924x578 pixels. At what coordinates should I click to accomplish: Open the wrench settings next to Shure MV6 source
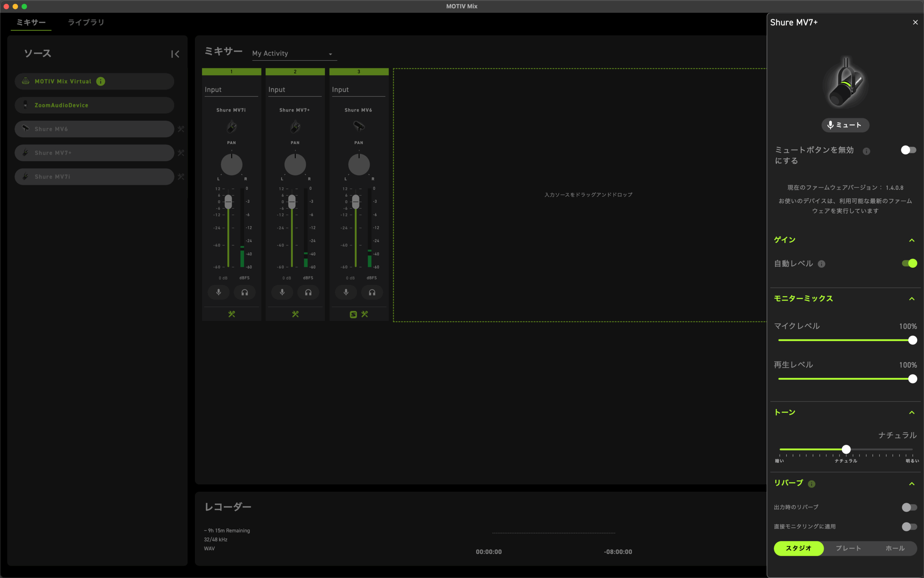[x=182, y=129]
